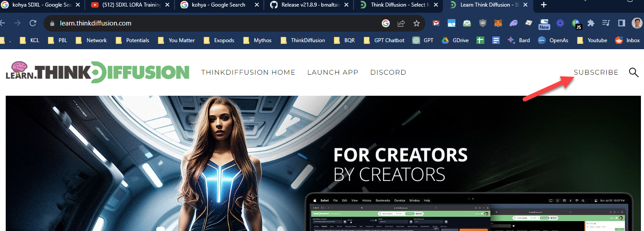The height and width of the screenshot is (231, 644).
Task: Click LAUNCH APP in site navigation
Action: click(x=333, y=72)
